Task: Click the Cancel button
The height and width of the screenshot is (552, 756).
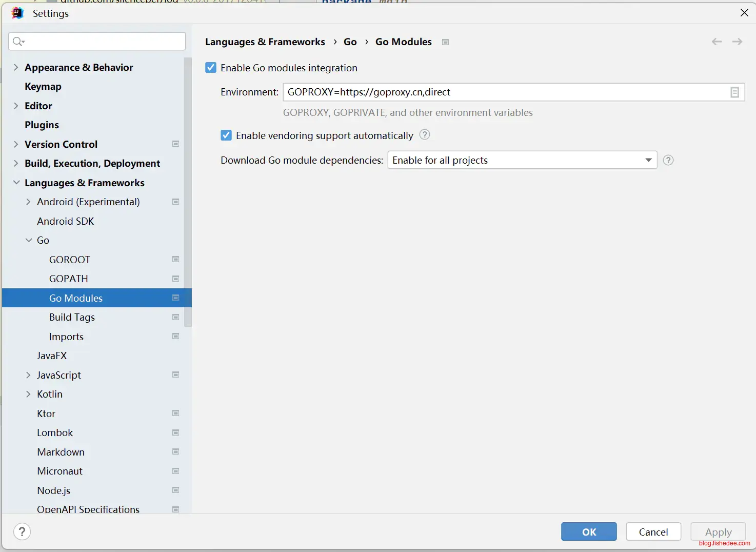Action: 653,531
